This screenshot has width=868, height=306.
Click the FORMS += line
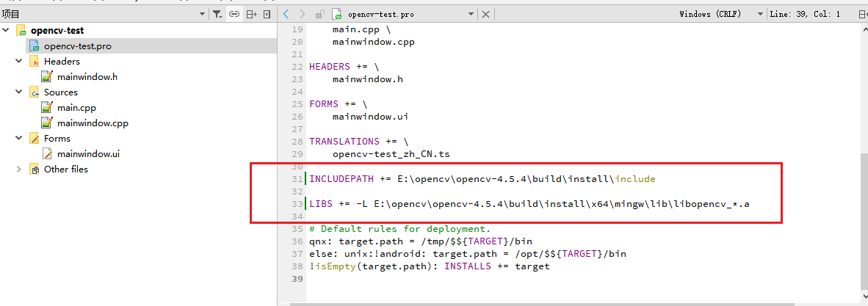(x=339, y=103)
